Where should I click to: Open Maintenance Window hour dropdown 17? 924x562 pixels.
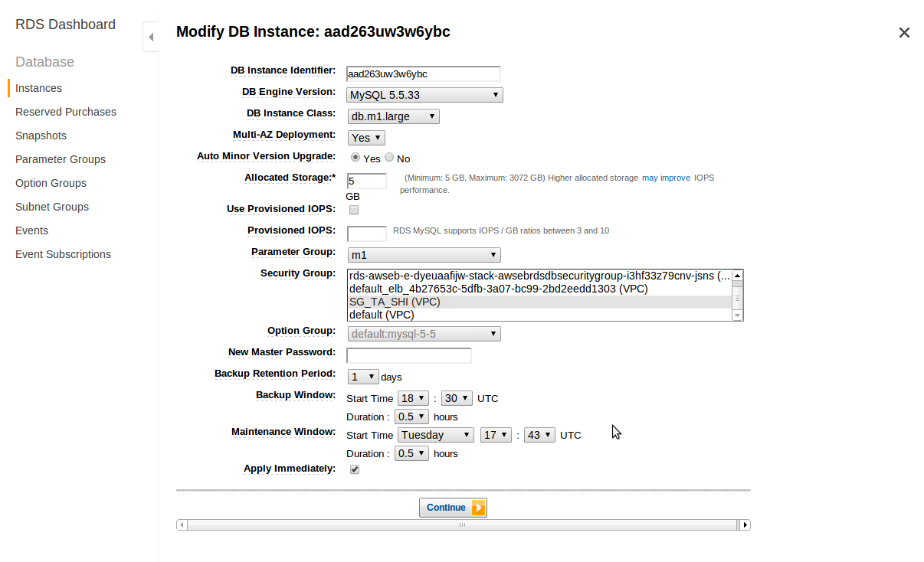tap(495, 435)
